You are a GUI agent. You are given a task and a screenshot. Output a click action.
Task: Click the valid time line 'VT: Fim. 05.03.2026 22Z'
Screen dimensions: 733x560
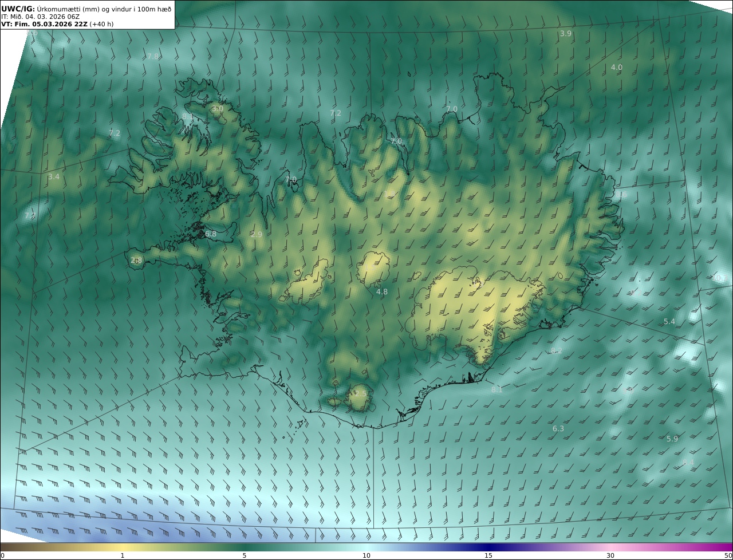(44, 24)
